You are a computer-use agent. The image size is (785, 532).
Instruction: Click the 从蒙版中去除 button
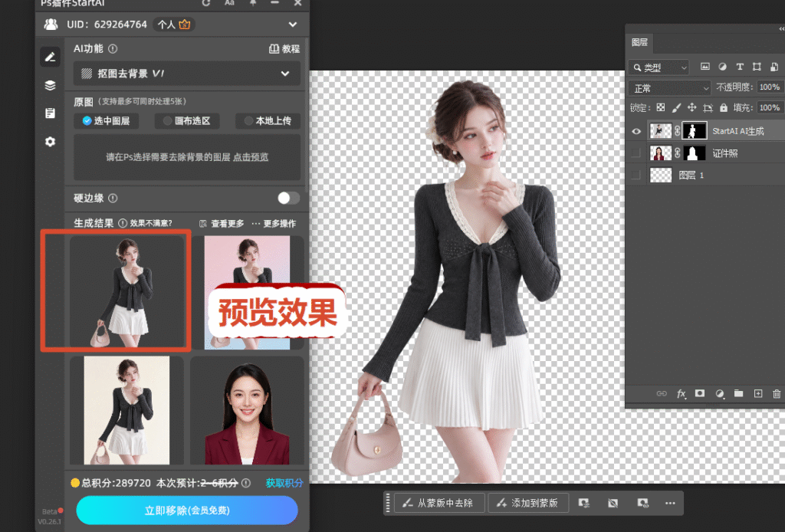click(x=439, y=503)
